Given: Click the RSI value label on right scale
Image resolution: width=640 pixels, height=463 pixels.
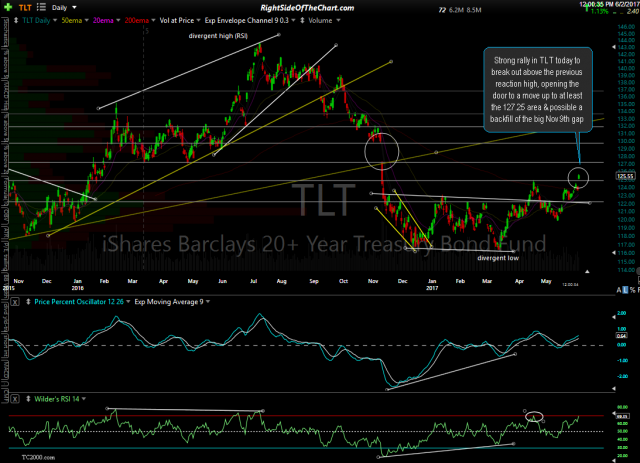Looking at the screenshot, I should [x=622, y=416].
